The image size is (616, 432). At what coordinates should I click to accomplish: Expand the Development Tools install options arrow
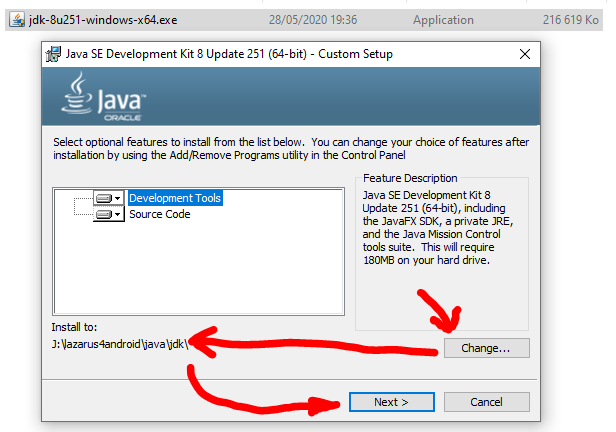coord(118,198)
